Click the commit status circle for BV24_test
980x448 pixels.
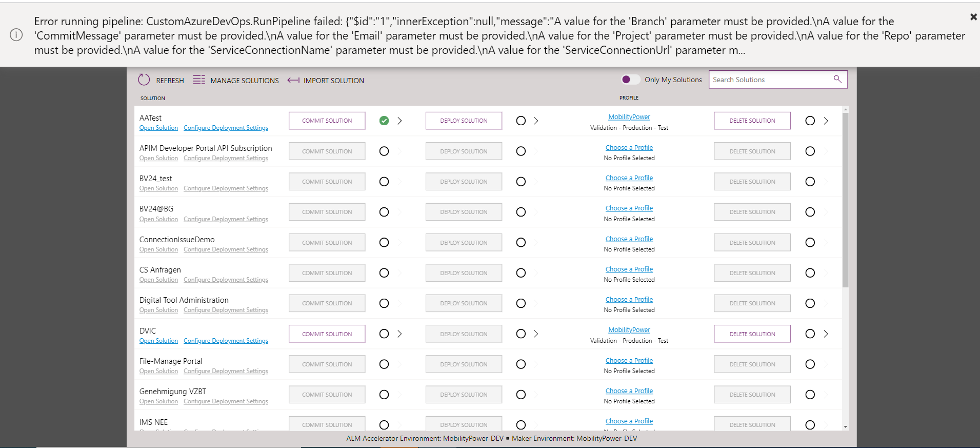point(384,181)
